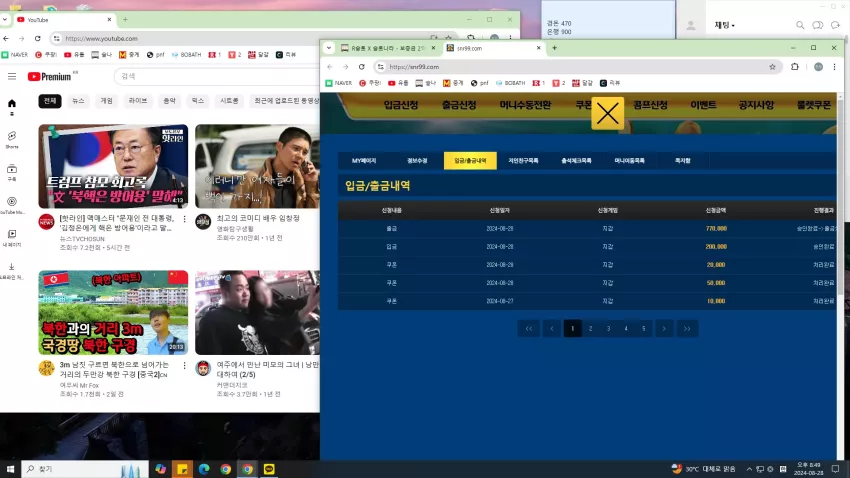This screenshot has width=850, height=478.
Task: Open the Subscriptions icon in the sidebar
Action: pyautogui.click(x=12, y=172)
